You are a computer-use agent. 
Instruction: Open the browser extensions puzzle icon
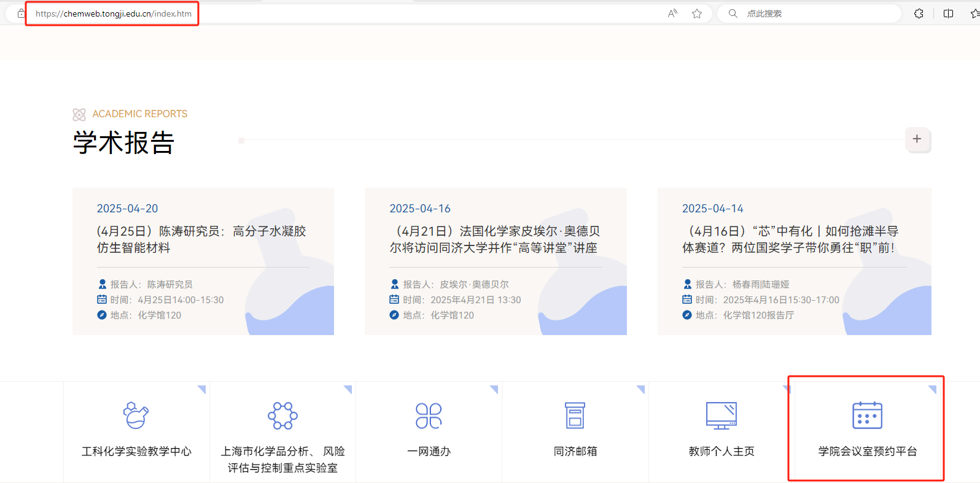(x=919, y=14)
